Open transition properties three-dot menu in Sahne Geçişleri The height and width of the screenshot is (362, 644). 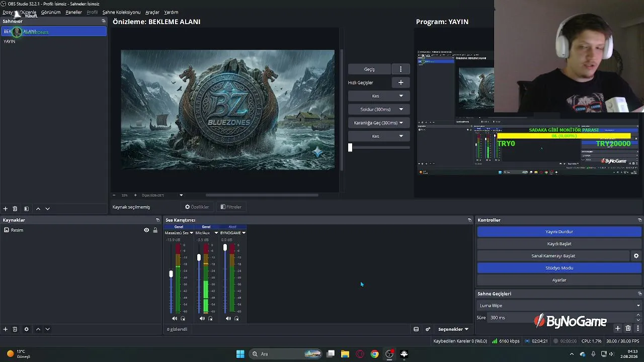tap(638, 328)
